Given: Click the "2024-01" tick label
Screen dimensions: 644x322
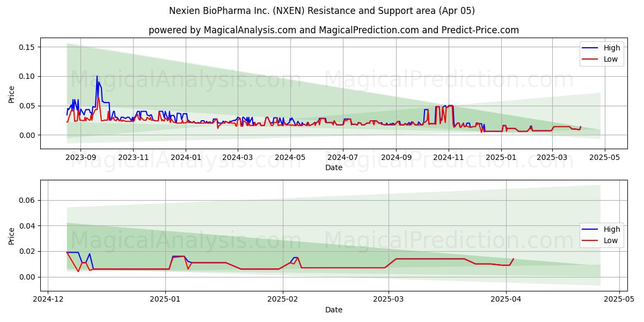Looking at the screenshot, I should click(x=186, y=158).
